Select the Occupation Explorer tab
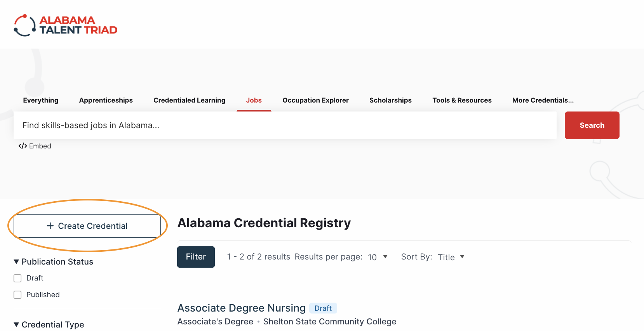The height and width of the screenshot is (331, 644). [315, 100]
